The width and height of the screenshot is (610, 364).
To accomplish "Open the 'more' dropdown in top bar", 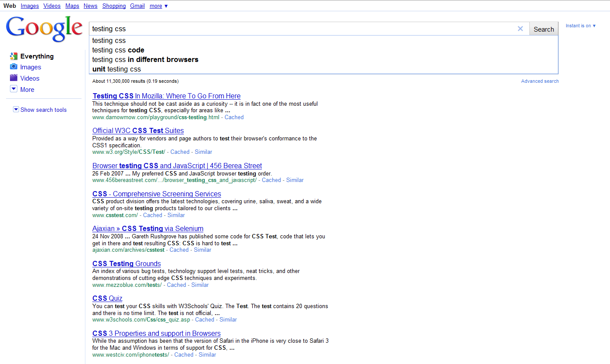I will coord(159,6).
